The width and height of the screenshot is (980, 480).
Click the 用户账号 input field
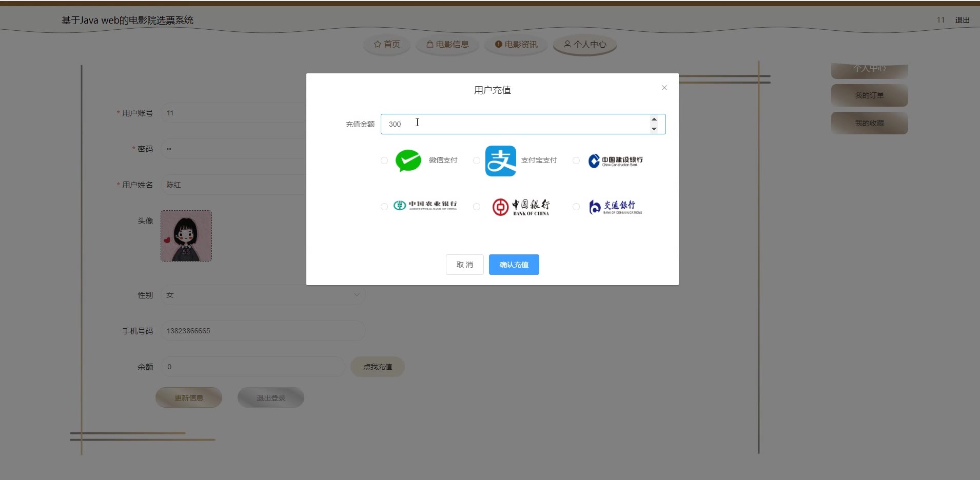click(233, 113)
